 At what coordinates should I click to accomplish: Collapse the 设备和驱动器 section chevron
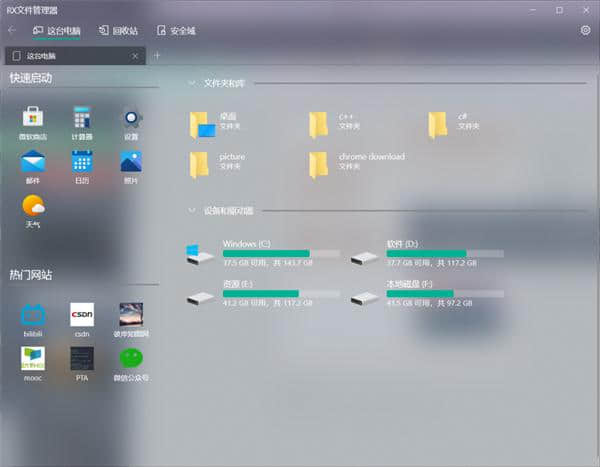192,210
